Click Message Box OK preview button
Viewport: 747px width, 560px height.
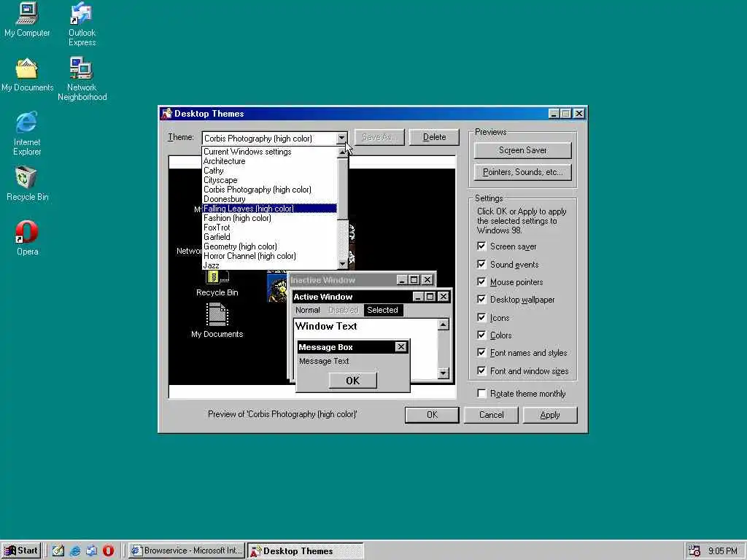tap(352, 381)
